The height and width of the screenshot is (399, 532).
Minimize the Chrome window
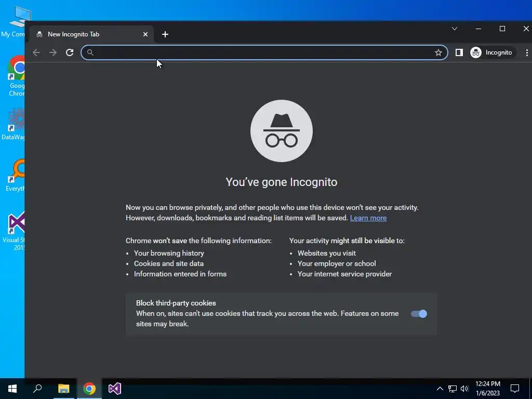pos(478,29)
